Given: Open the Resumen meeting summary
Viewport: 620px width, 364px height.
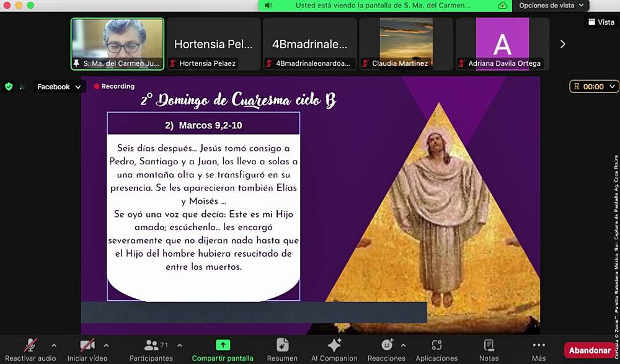Looking at the screenshot, I should (282, 350).
